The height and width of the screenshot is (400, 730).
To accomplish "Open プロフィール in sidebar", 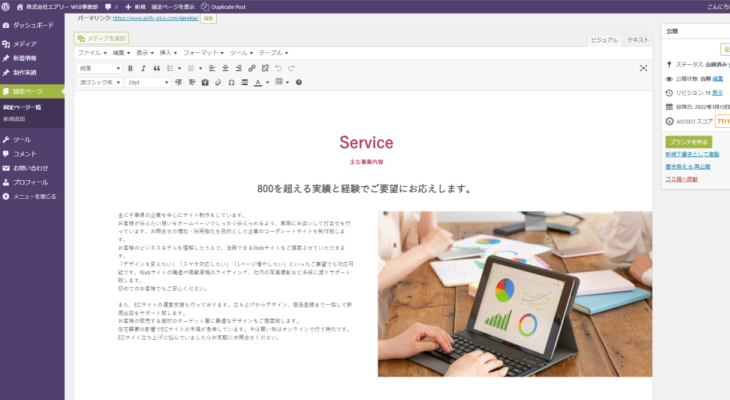I will (32, 183).
